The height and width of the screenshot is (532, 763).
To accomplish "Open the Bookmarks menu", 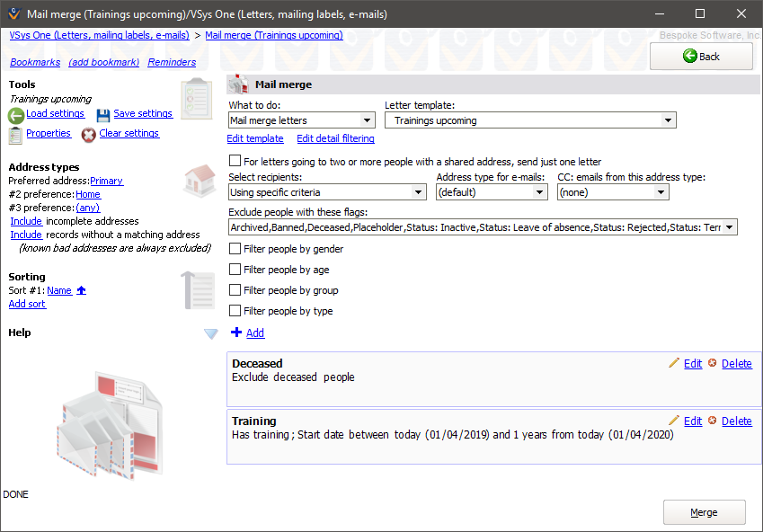I will pyautogui.click(x=35, y=62).
